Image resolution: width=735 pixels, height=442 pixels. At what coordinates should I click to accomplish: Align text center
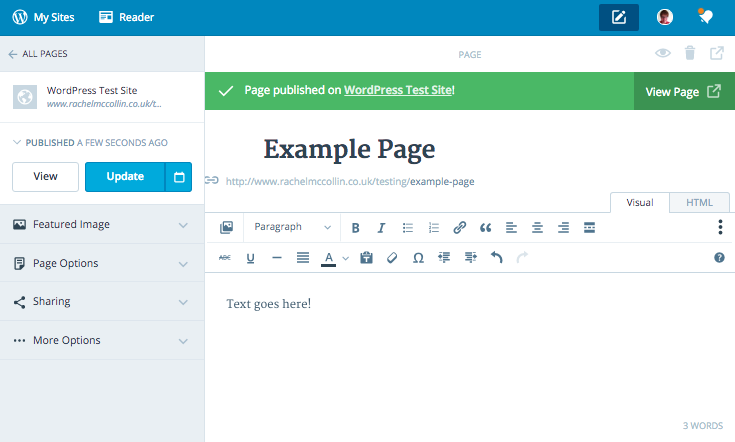(x=537, y=228)
